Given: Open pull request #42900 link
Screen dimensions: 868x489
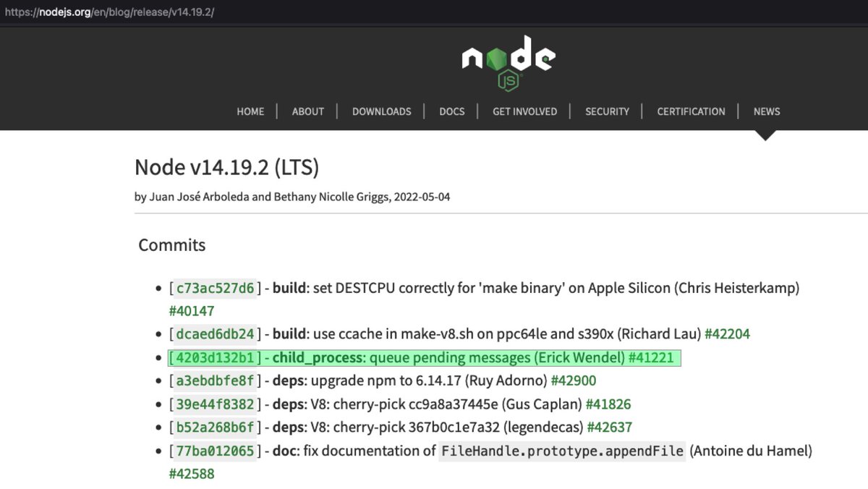Looking at the screenshot, I should tap(574, 380).
